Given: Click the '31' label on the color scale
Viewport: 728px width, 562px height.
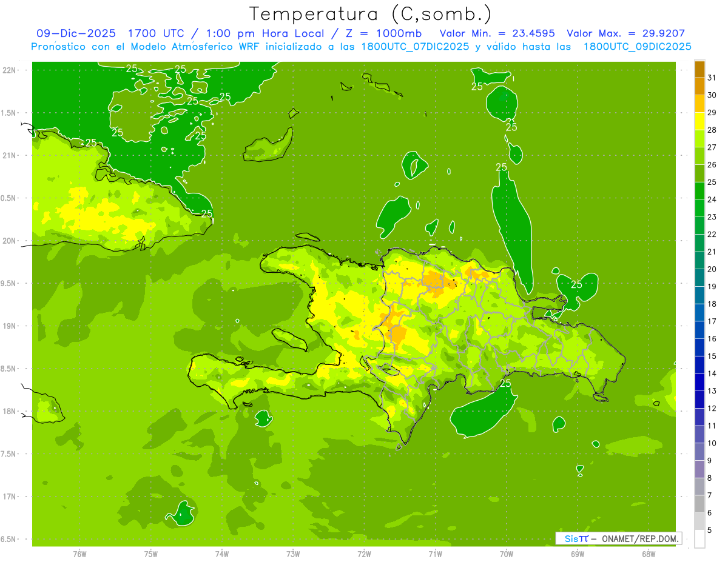Looking at the screenshot, I should click(x=712, y=77).
